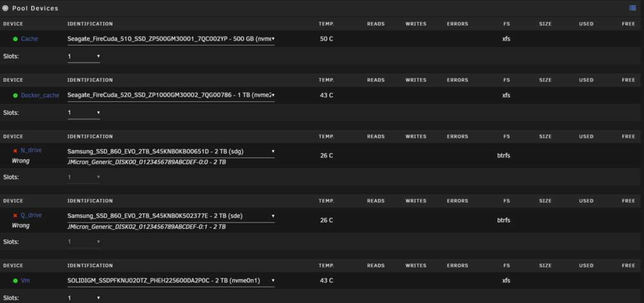Open the Q_drive pool link
Screen dimensions: 644x303
pos(31,215)
